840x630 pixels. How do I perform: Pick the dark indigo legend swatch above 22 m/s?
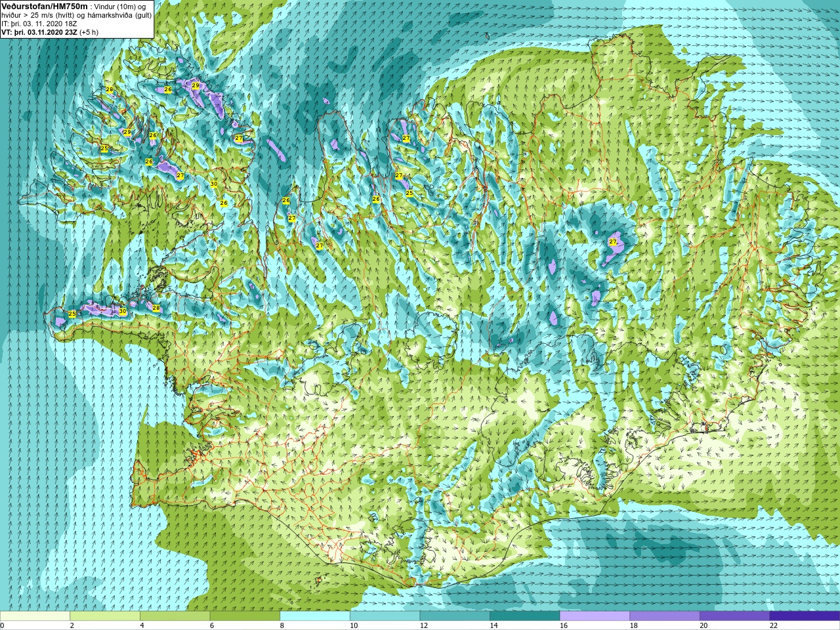[805, 616]
